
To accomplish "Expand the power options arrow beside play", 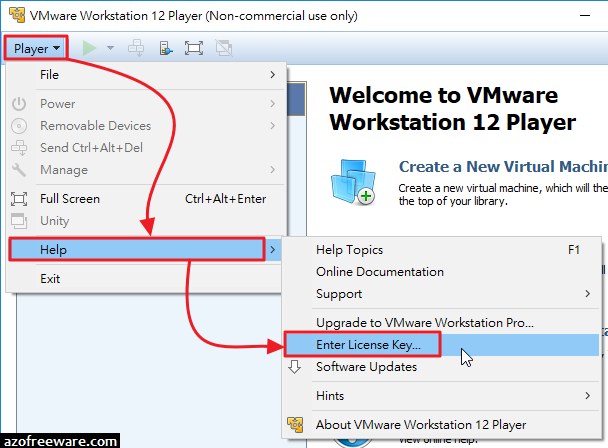I will 111,48.
